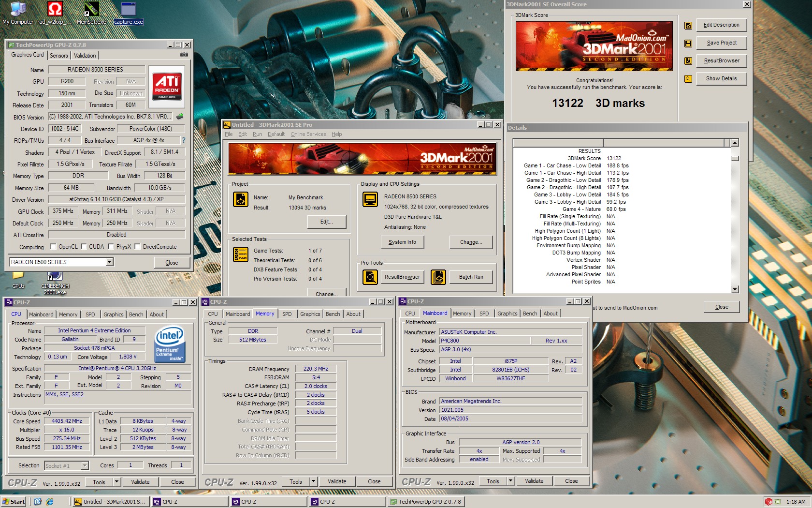The height and width of the screenshot is (508, 812).
Task: Toggle the PhysX checkbox
Action: [111, 246]
